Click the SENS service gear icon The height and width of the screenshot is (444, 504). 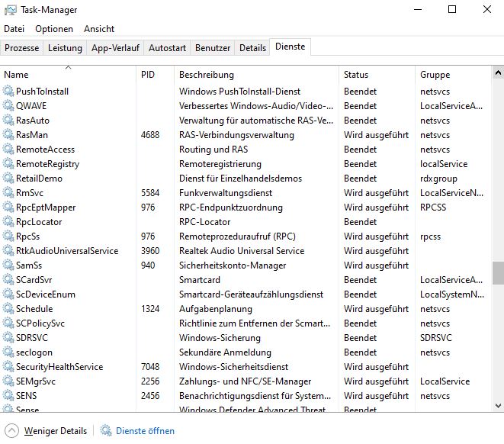point(8,395)
